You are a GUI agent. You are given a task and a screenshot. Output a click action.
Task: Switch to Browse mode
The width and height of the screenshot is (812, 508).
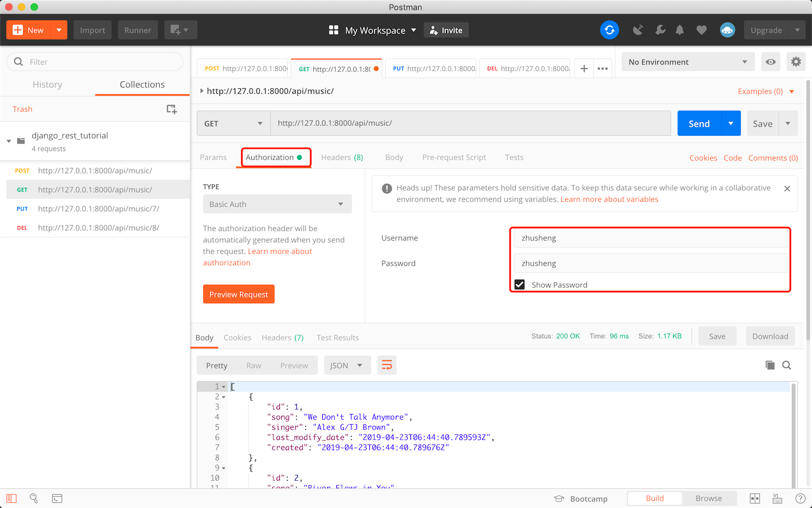709,498
